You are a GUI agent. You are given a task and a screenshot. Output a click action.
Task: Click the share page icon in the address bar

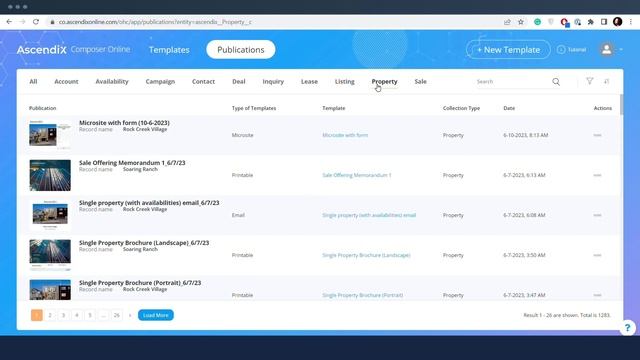507,22
